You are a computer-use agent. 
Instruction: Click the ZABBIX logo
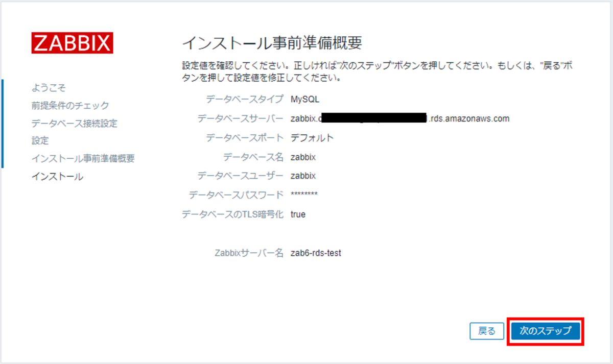(72, 43)
